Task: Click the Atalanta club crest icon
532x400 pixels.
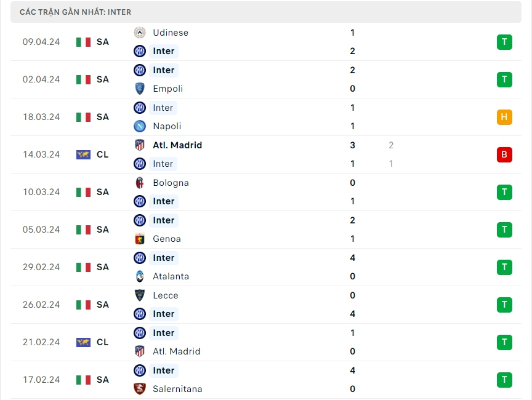Action: point(140,276)
